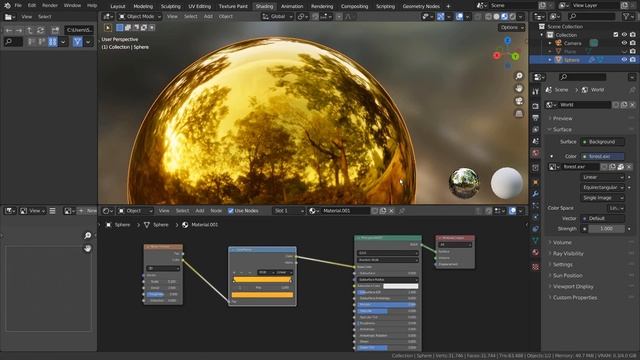Open the Tool properties tab icon
The height and width of the screenshot is (360, 640).
click(536, 92)
